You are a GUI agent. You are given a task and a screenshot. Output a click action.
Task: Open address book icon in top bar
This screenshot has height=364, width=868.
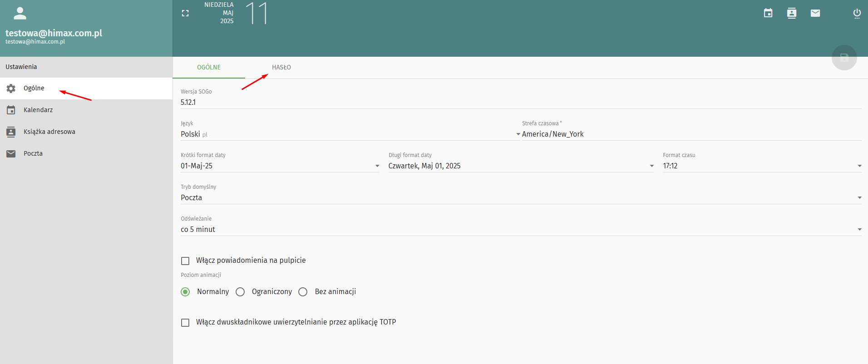pos(792,13)
